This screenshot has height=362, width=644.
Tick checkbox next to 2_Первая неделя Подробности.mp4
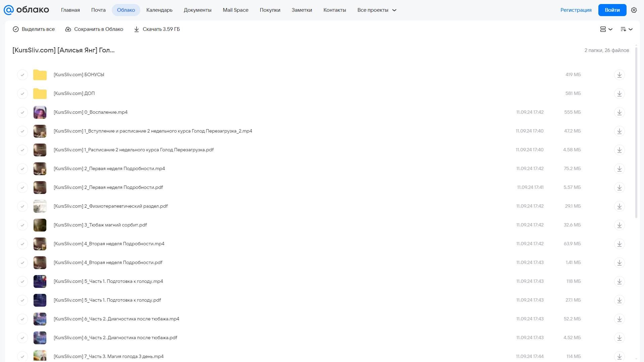click(x=22, y=169)
